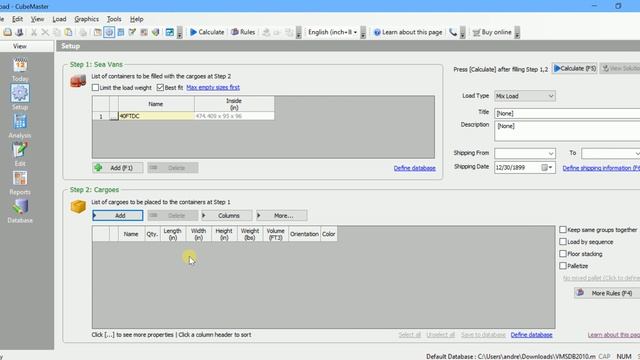Click the phone contact toolbar icon
The height and width of the screenshot is (360, 640).
(x=453, y=32)
